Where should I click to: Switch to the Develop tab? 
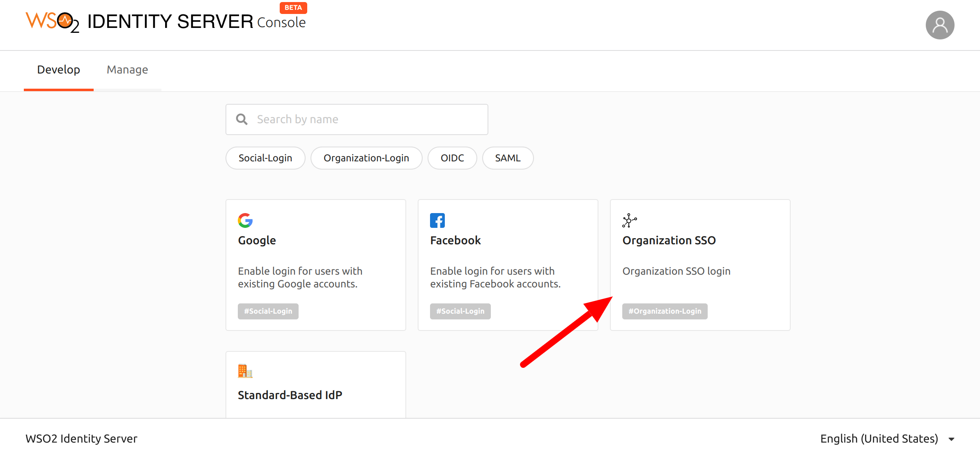(59, 70)
